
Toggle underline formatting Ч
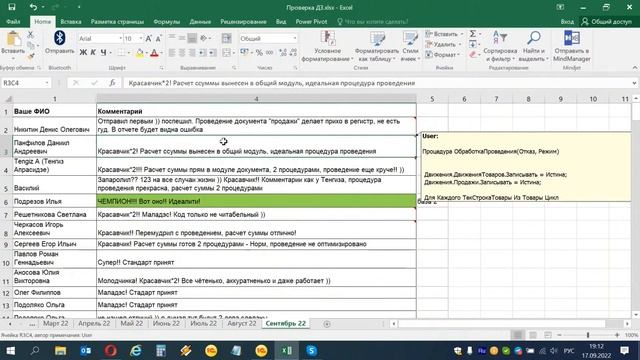click(103, 52)
